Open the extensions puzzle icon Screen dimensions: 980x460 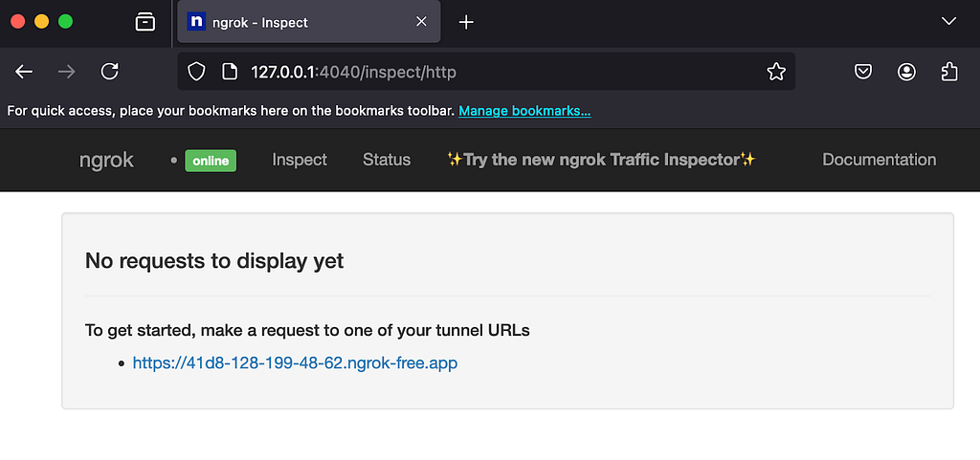[948, 72]
